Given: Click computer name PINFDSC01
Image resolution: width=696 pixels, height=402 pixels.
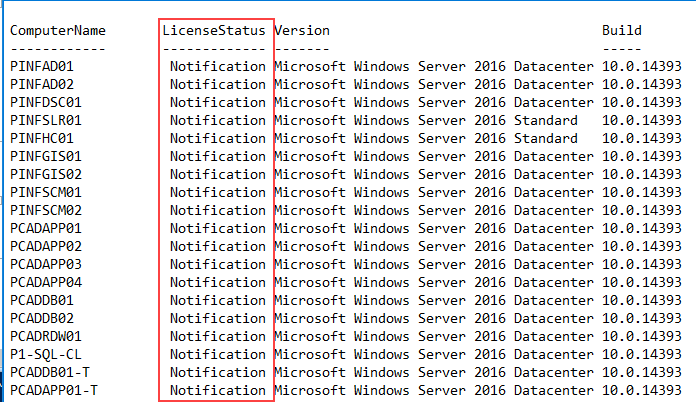Looking at the screenshot, I should 46,102.
